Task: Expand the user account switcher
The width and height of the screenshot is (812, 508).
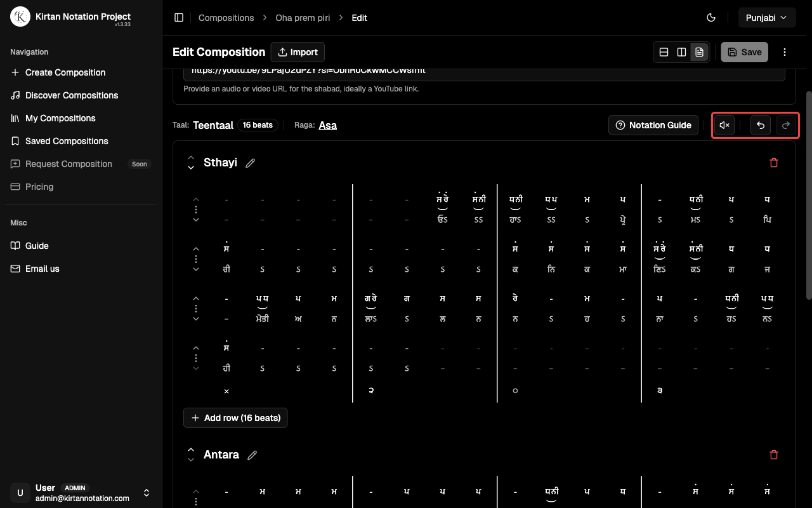Action: tap(147, 493)
